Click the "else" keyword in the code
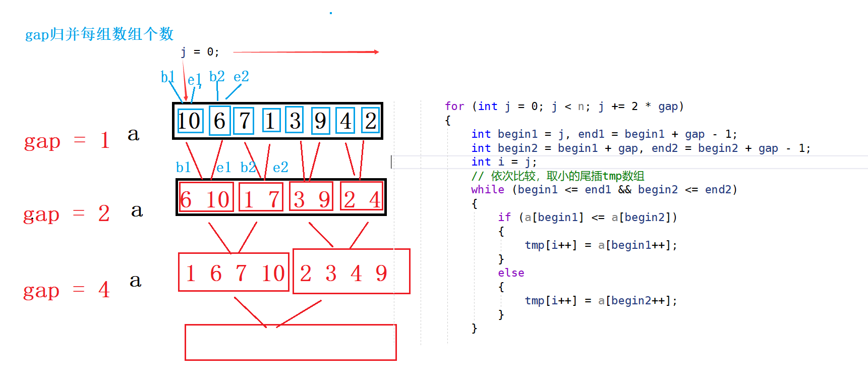 click(511, 273)
